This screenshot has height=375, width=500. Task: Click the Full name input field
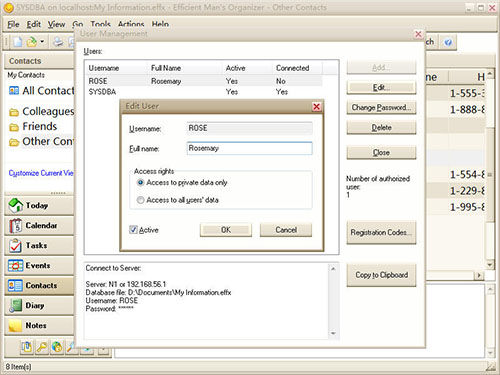(x=249, y=148)
